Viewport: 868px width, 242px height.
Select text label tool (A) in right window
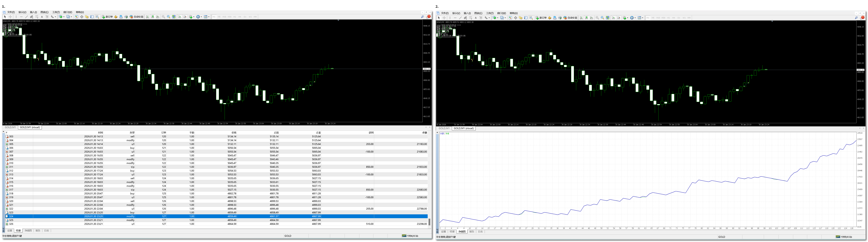[x=476, y=18]
